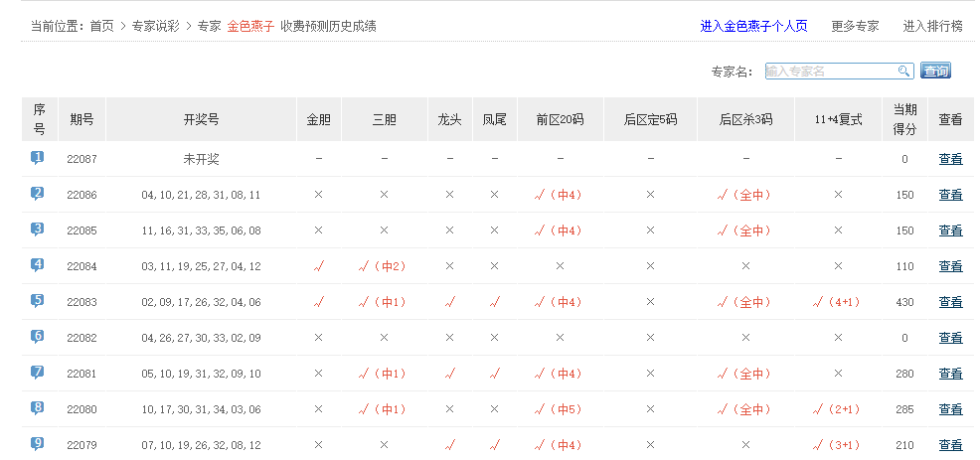Click the number 5 row badge icon

coord(38,300)
